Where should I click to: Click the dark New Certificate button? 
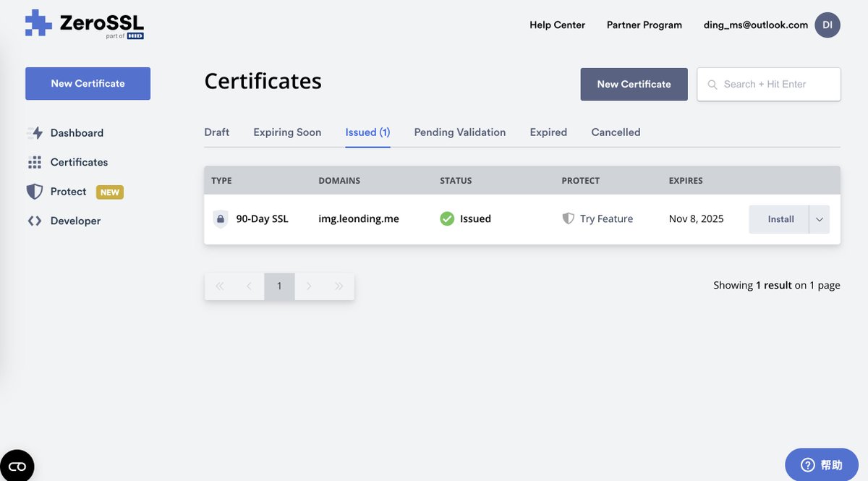coord(634,84)
